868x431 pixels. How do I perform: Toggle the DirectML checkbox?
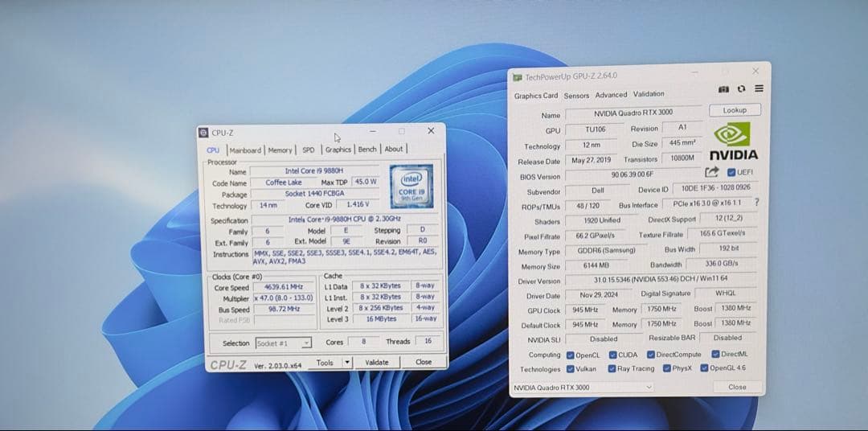click(x=715, y=354)
